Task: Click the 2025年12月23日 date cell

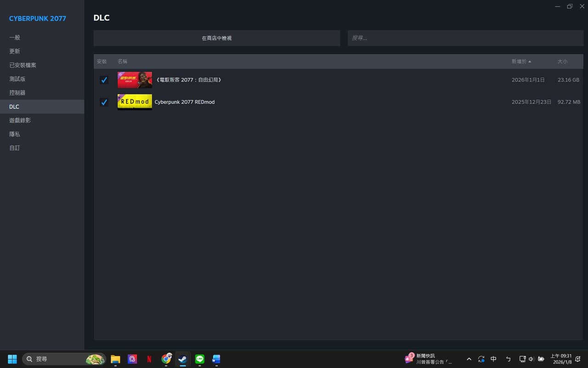Action: (x=531, y=102)
